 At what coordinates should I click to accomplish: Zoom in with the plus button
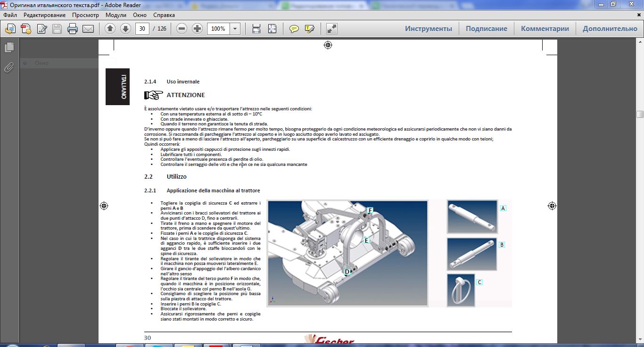[x=198, y=29]
